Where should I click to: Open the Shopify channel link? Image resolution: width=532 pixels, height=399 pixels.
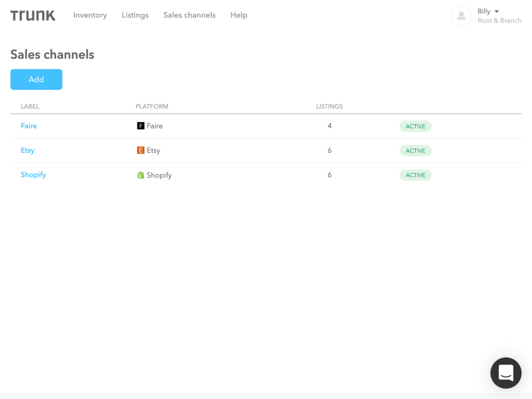[33, 175]
